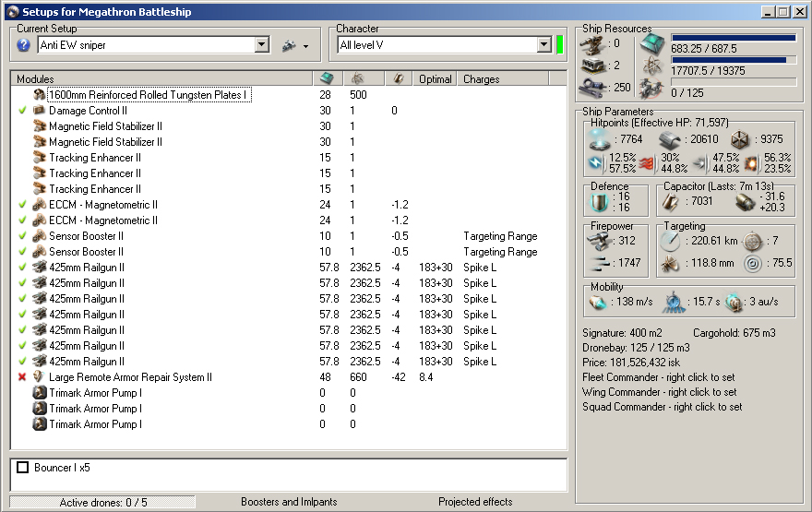This screenshot has width=812, height=512.
Task: Click the shield hitpoints icon showing 7764
Action: click(600, 140)
